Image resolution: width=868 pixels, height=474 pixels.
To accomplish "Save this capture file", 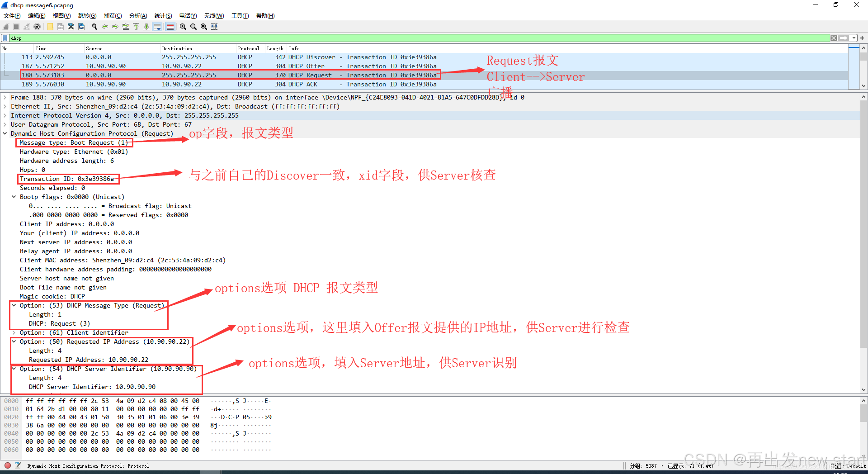I will (x=61, y=27).
